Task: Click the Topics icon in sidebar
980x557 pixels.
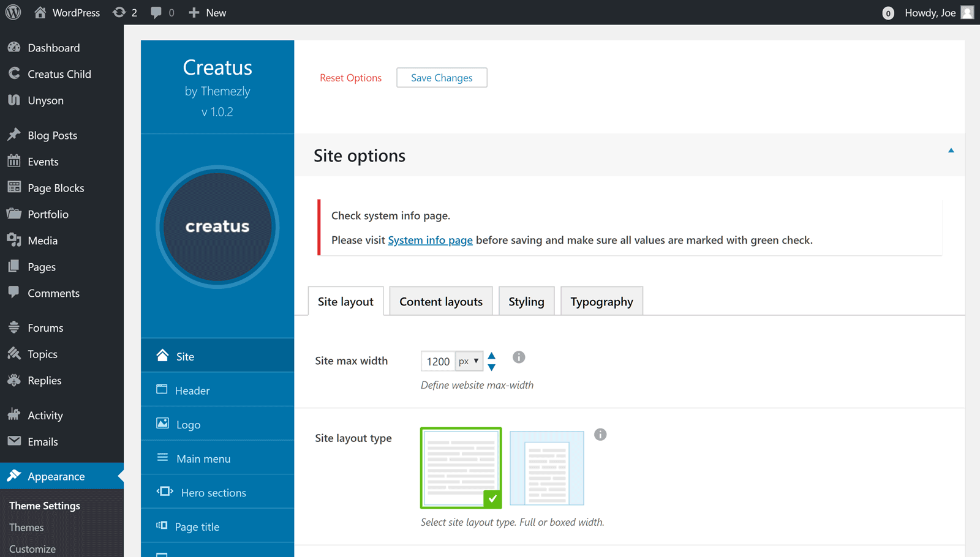Action: coord(14,354)
